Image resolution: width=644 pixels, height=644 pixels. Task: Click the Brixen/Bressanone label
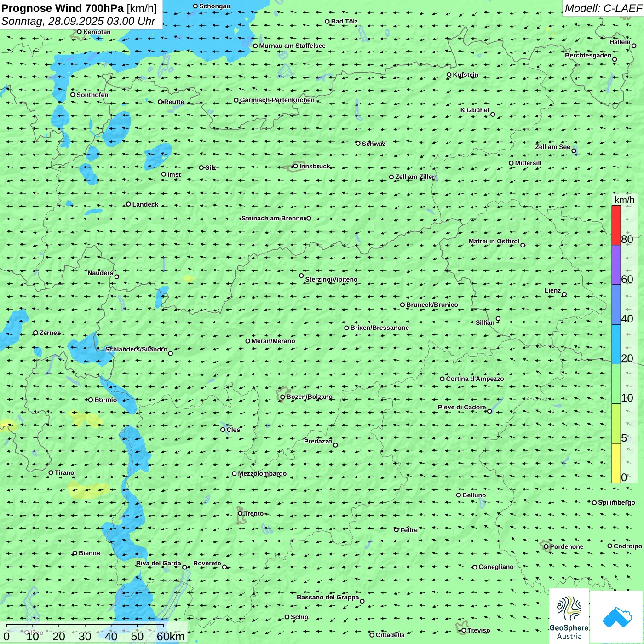(379, 328)
